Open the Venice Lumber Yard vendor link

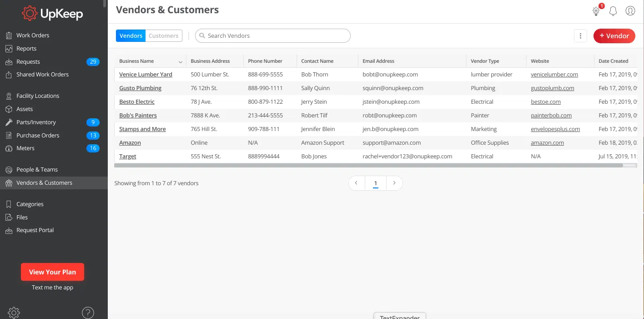coord(146,75)
